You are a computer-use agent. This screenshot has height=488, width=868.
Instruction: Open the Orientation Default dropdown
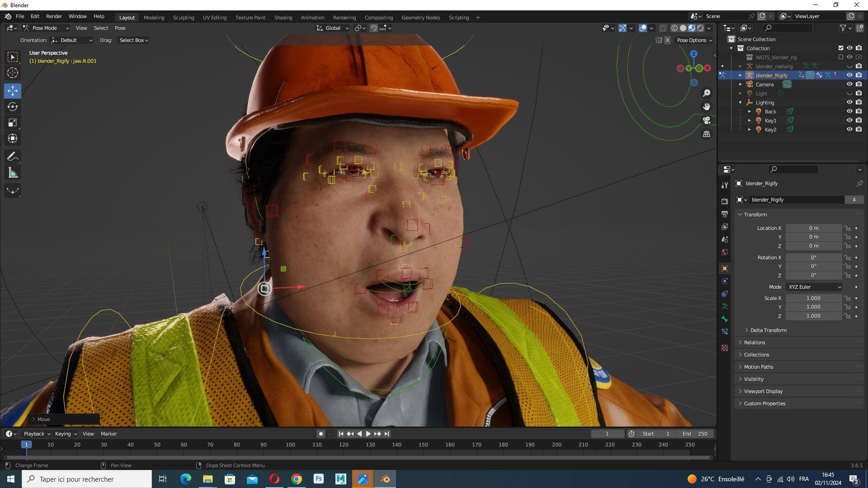tap(72, 40)
